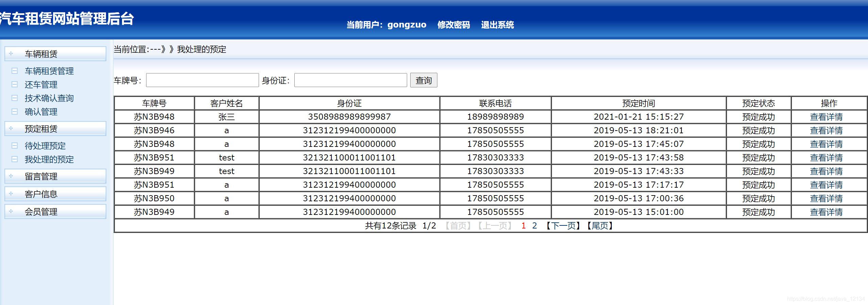Focus the 身份证 input field
The width and height of the screenshot is (868, 305).
(351, 80)
